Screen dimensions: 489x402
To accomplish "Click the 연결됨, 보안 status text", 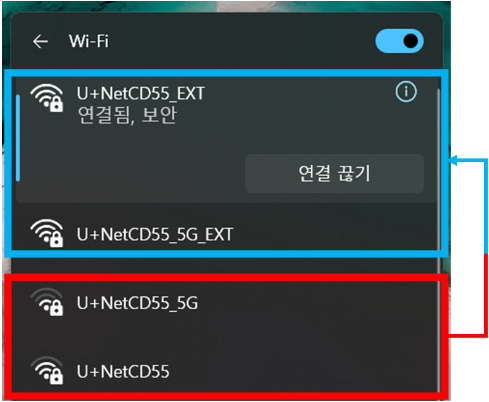I will point(127,115).
